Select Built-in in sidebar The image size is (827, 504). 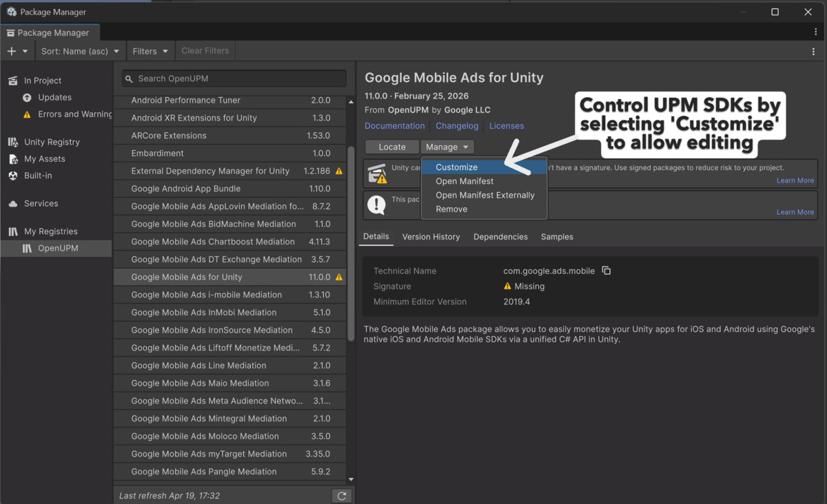pyautogui.click(x=56, y=176)
